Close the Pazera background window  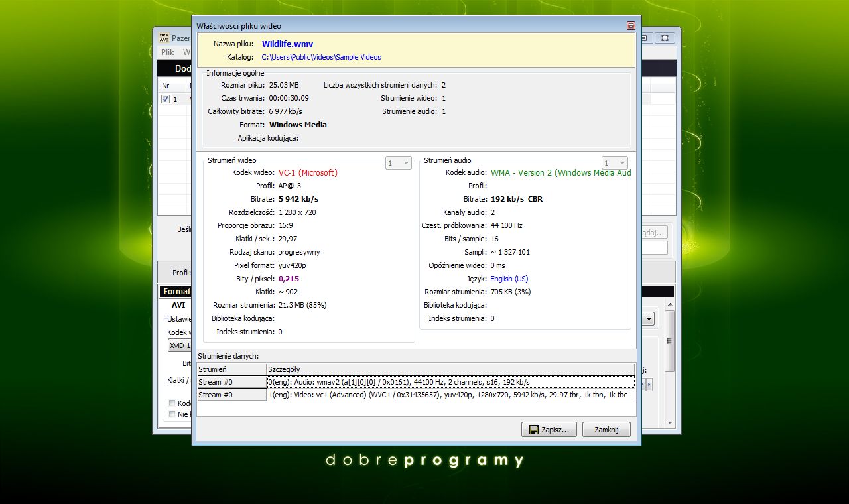(665, 38)
